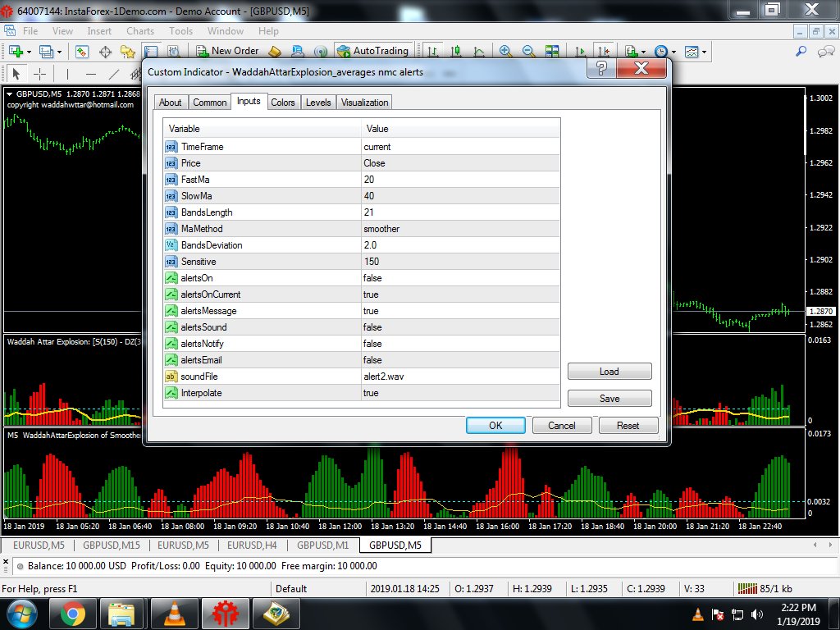Select the trendline drawing tool
Image resolution: width=840 pixels, height=630 pixels.
tap(114, 74)
